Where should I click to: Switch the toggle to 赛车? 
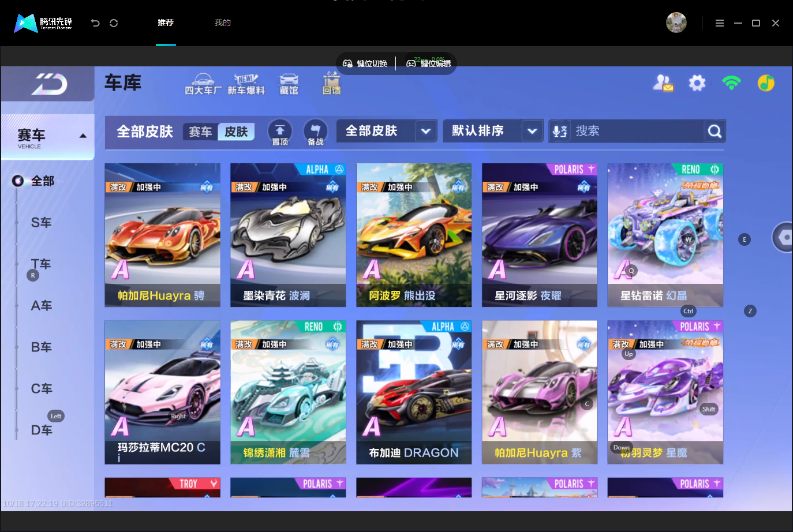tap(200, 132)
